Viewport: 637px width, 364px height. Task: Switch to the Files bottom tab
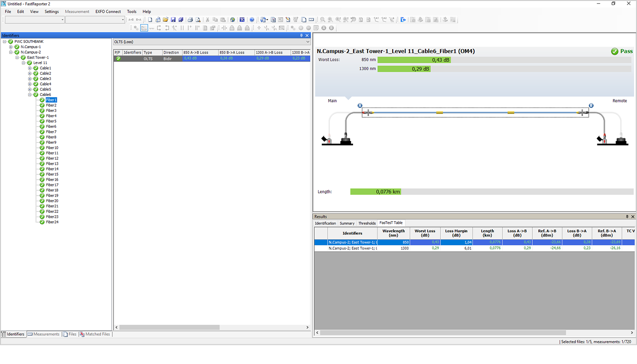click(70, 334)
